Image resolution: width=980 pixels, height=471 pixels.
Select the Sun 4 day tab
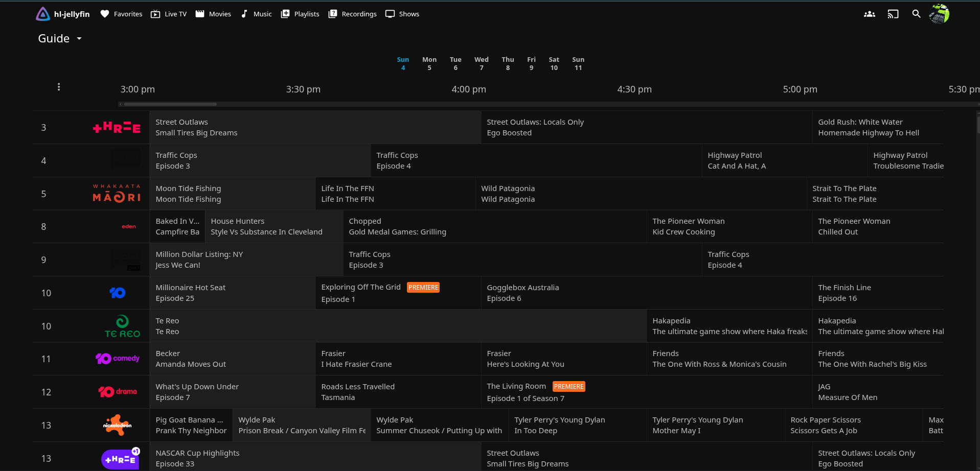403,63
